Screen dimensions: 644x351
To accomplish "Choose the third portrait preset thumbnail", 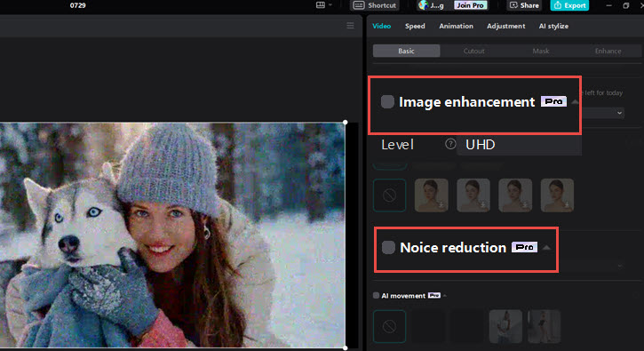I will point(515,195).
